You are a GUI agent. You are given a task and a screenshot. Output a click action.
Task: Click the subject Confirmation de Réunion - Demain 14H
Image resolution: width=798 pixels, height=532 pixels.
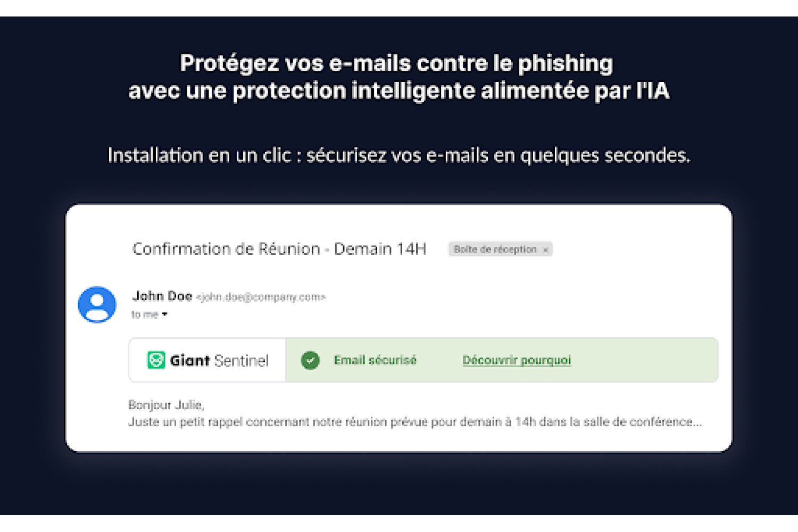point(279,249)
